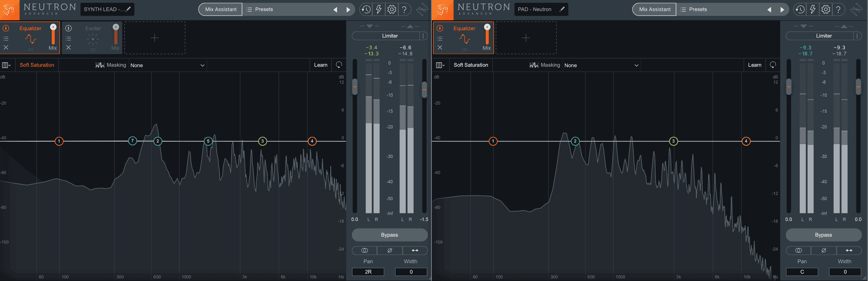Reset the EQ in SYNTH LEAD window
868x281 pixels.
coord(339,65)
